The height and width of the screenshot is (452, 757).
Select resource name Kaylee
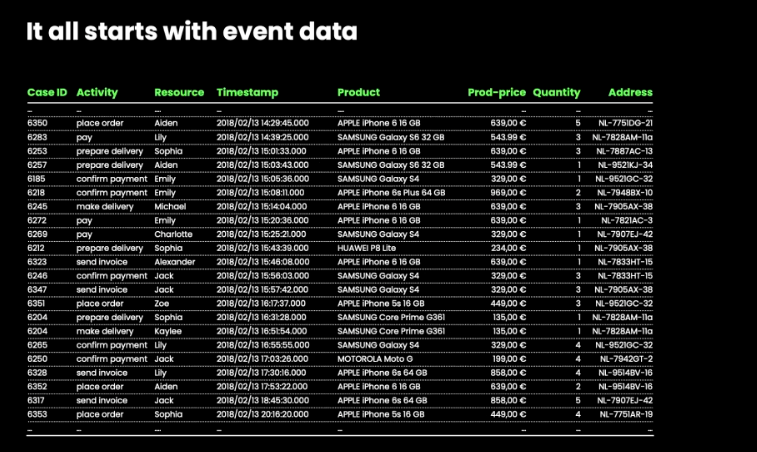(168, 331)
